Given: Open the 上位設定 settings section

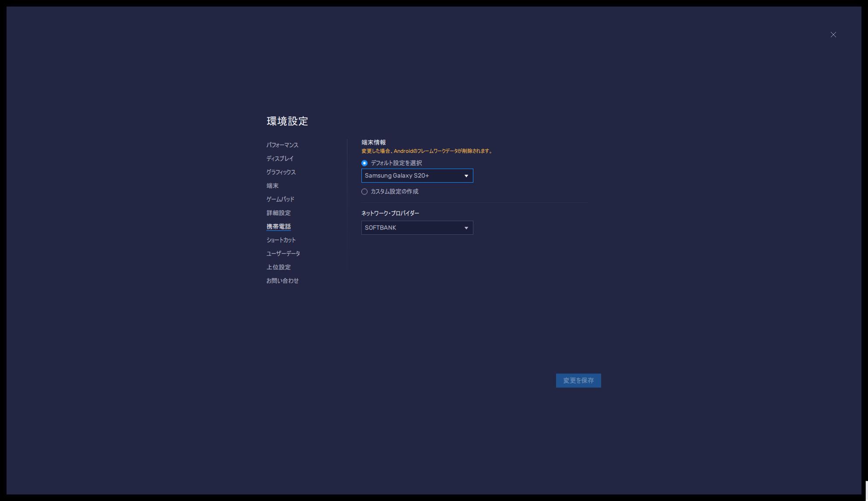Looking at the screenshot, I should point(279,267).
